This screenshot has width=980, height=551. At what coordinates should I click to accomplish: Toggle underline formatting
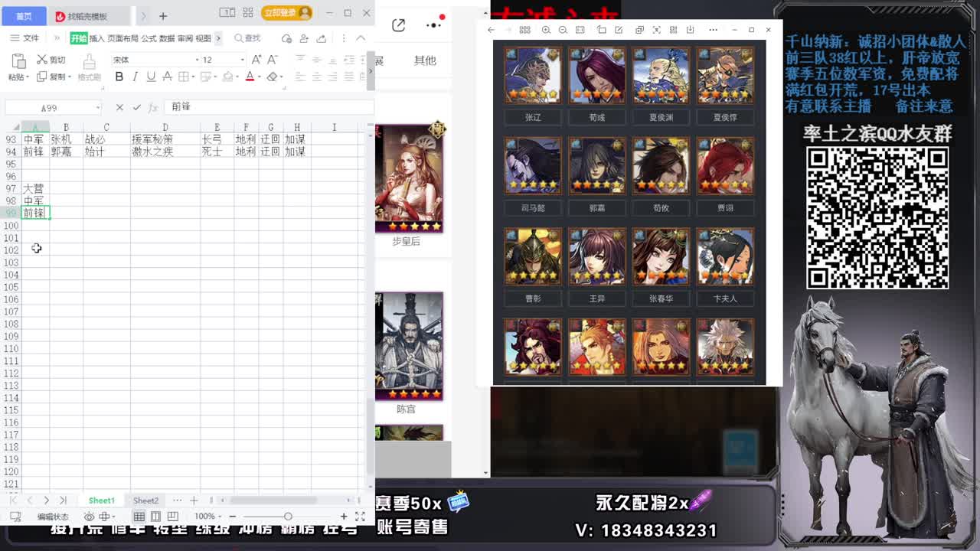(151, 77)
